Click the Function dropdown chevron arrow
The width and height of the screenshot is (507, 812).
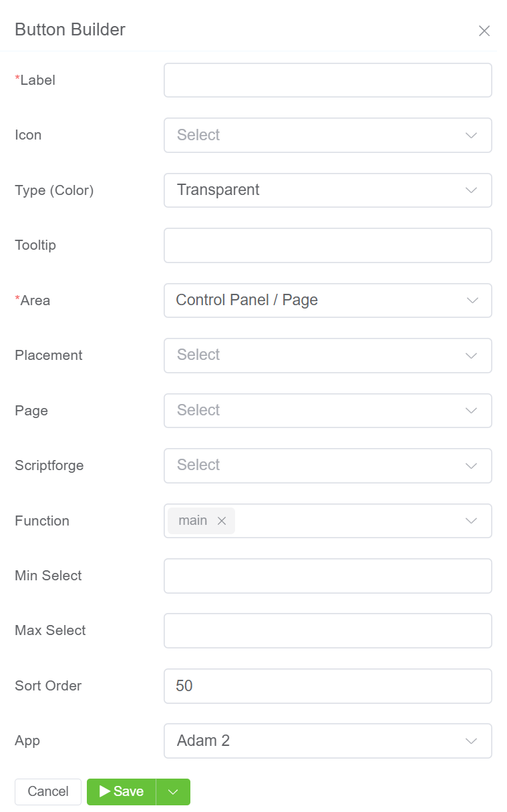coord(471,521)
